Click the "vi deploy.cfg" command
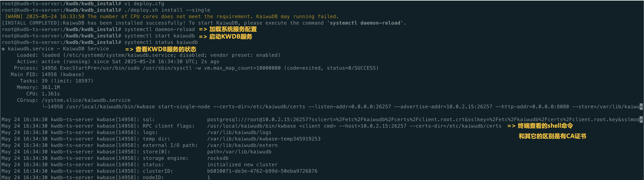This screenshot has width=644, height=180. pos(144,4)
